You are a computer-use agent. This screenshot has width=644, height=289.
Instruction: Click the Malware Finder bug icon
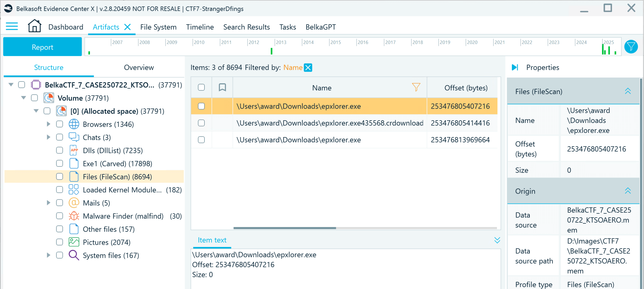point(74,216)
